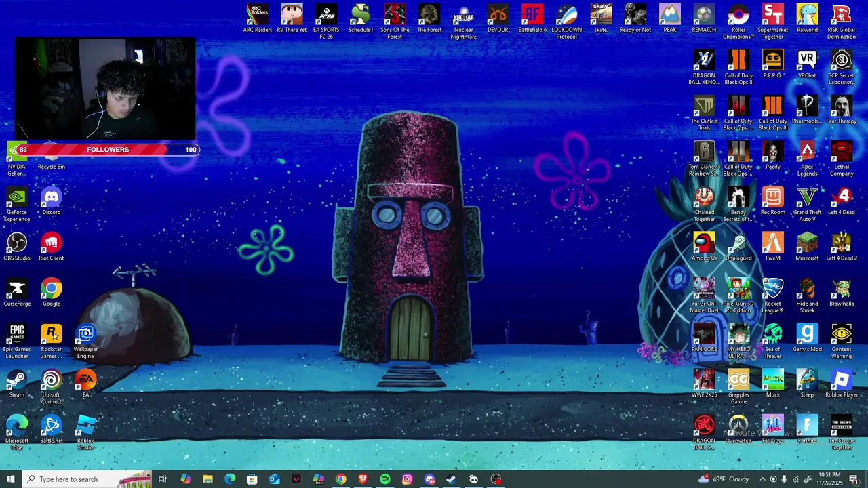Launch Pacify game shortcut

tap(772, 155)
